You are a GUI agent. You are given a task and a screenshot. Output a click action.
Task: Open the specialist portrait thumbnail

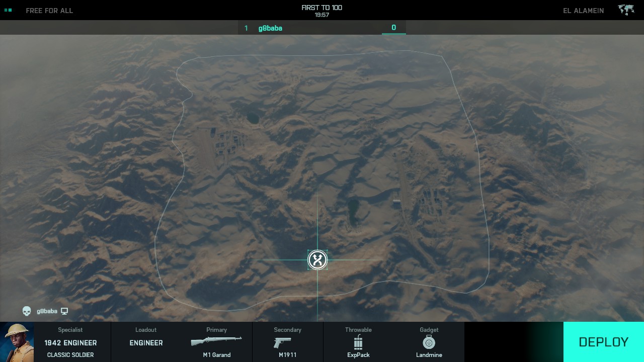17,342
